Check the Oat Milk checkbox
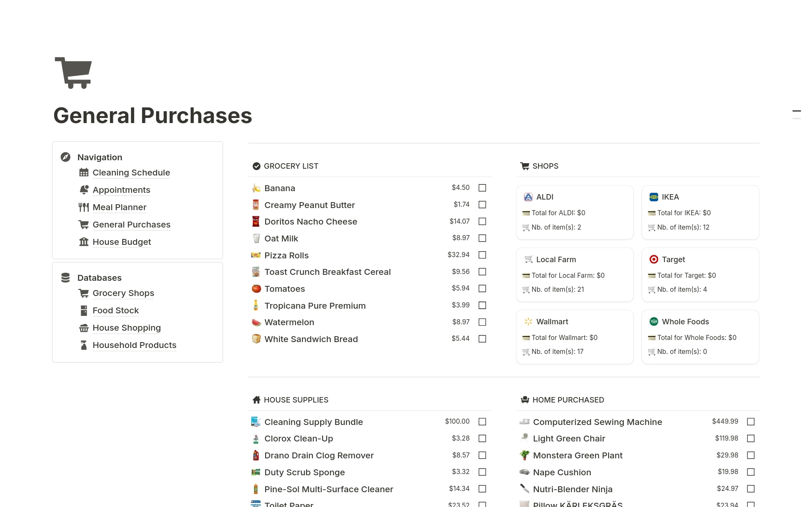This screenshot has height=507, width=812. 482,238
